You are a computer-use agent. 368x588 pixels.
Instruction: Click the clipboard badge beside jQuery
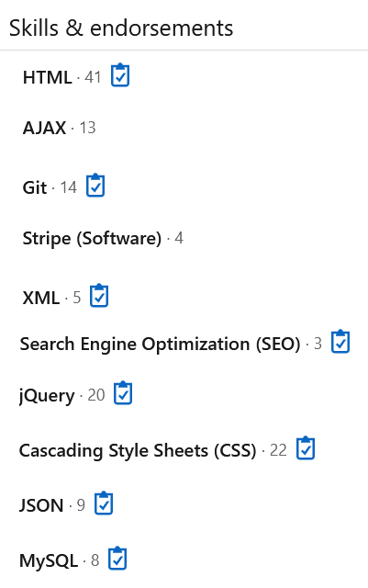coord(123,393)
